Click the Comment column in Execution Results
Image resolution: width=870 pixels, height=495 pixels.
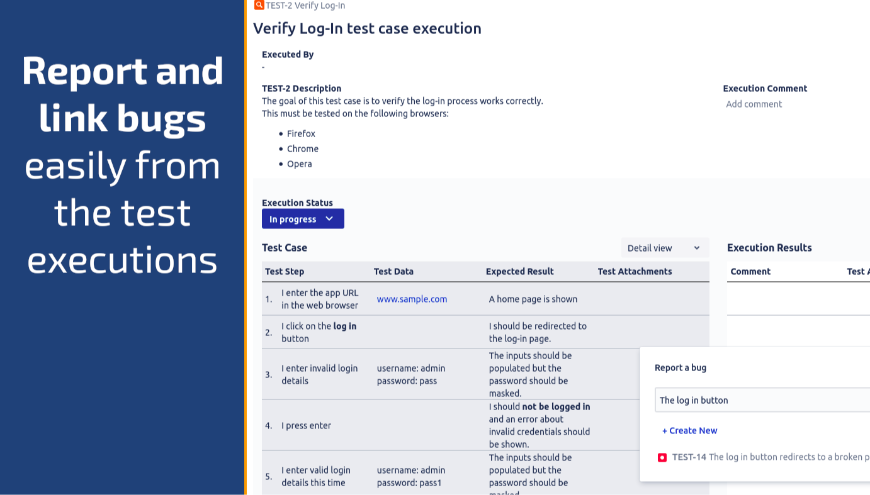coord(750,271)
